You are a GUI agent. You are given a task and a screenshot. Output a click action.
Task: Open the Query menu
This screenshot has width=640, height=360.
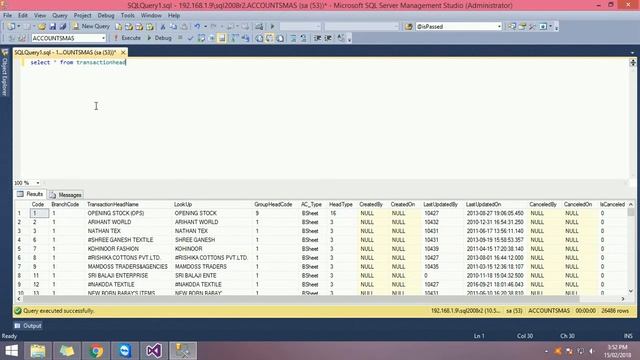click(60, 16)
